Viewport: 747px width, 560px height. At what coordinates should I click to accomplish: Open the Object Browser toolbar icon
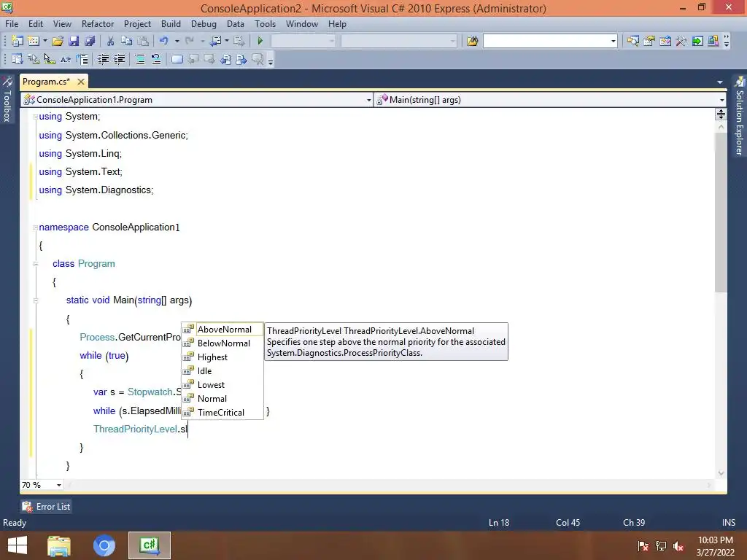665,41
